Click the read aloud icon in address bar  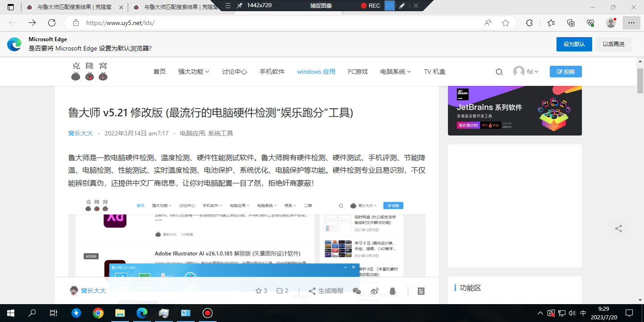coord(488,23)
